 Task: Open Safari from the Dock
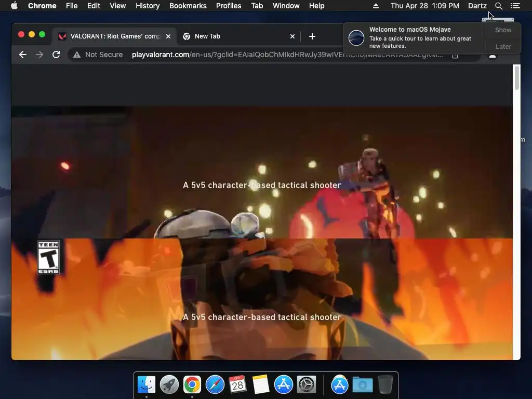click(x=215, y=384)
